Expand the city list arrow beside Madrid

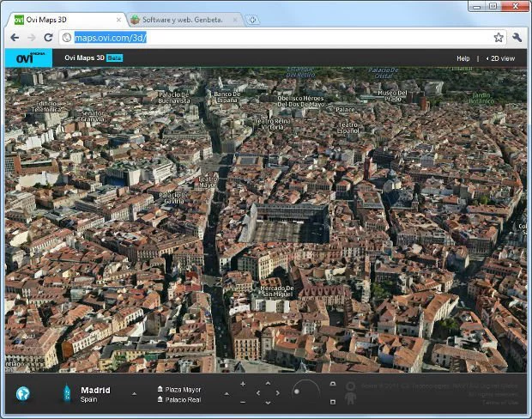(135, 394)
